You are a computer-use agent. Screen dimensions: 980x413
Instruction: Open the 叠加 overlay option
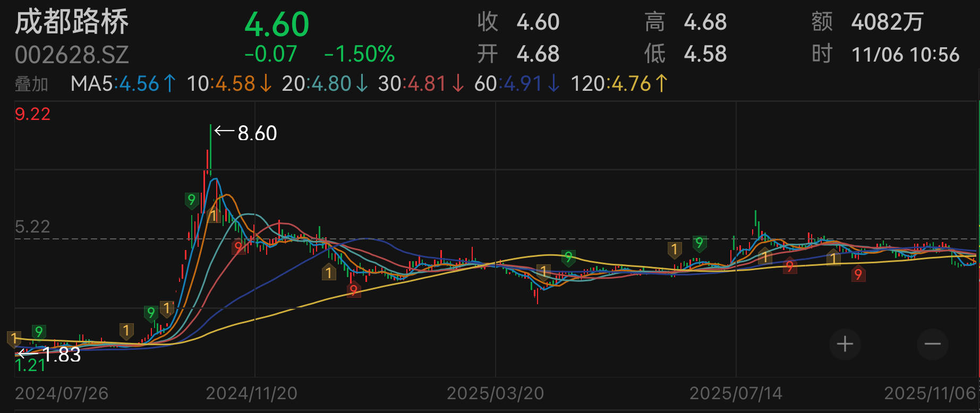(31, 84)
